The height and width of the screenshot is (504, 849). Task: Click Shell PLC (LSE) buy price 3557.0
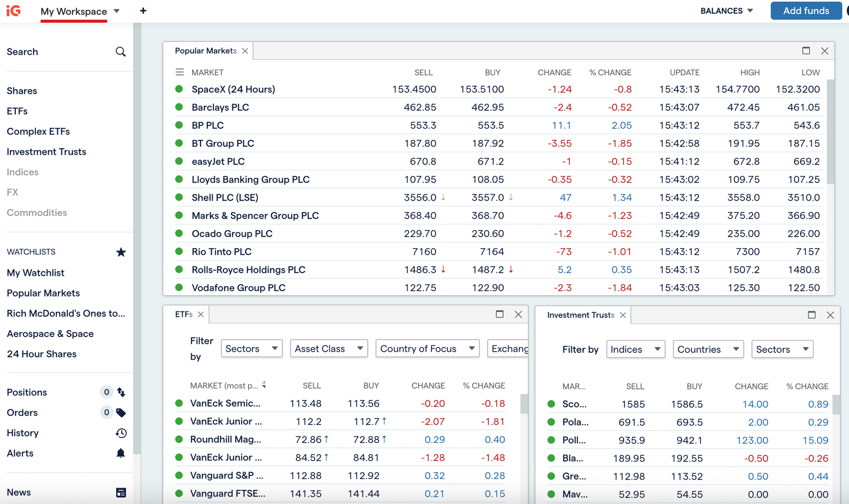tap(488, 197)
